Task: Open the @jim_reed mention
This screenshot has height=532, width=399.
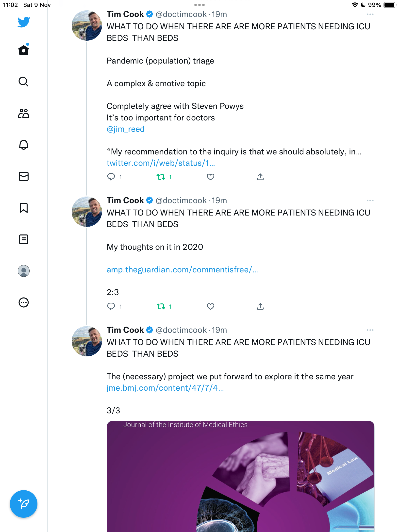Action: [125, 129]
